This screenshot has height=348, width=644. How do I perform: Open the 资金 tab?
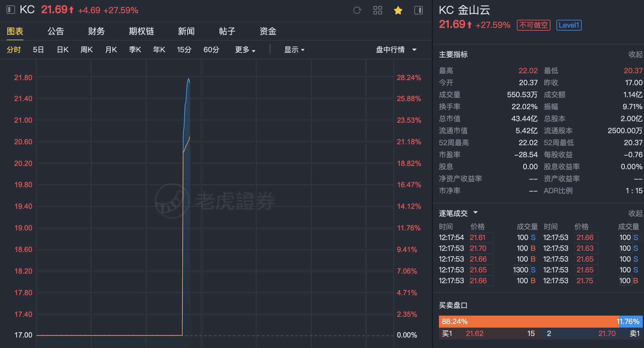[x=268, y=31]
